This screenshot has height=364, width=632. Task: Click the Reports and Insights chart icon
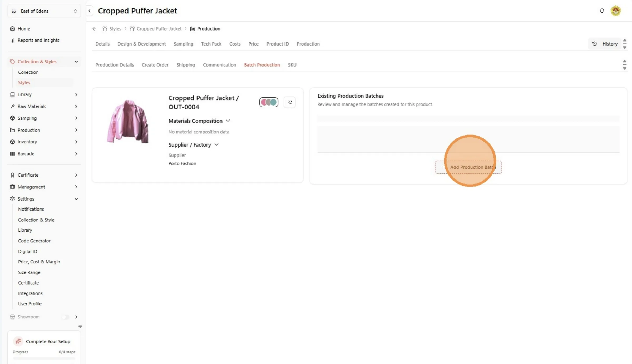[x=12, y=40]
